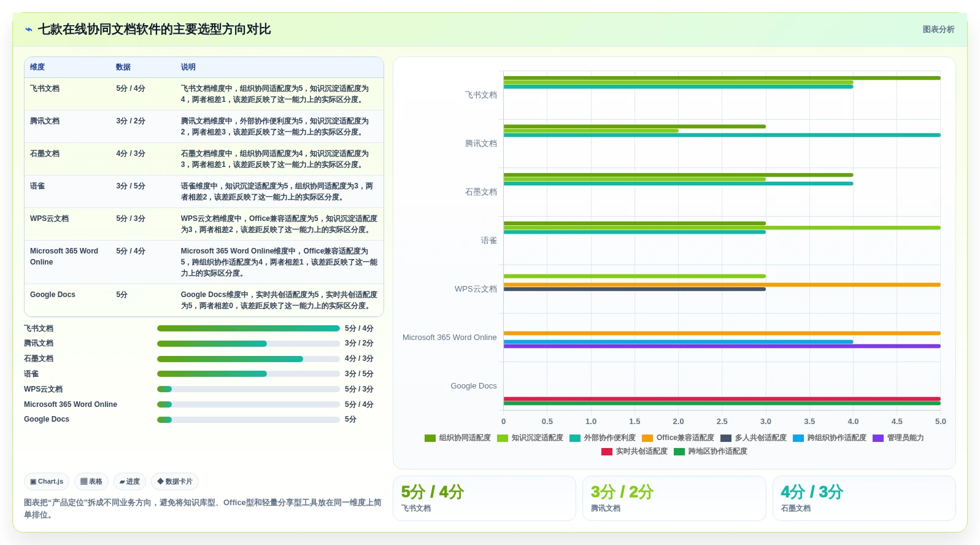The width and height of the screenshot is (980, 545).
Task: Click the Chart.js tag chip
Action: click(47, 482)
